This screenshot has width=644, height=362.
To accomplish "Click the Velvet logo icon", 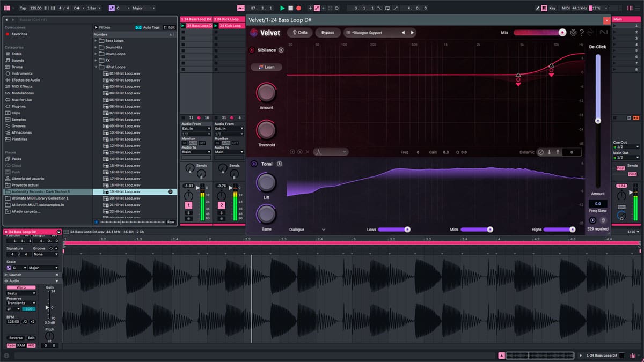I will (254, 33).
